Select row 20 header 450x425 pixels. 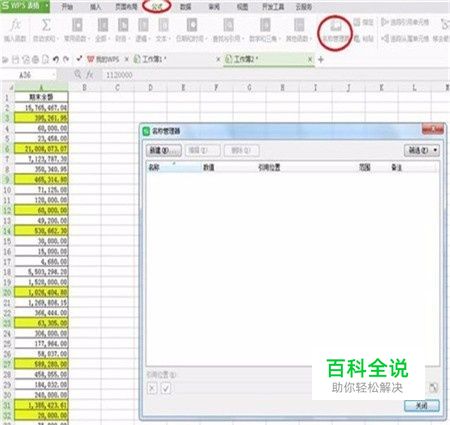[7, 292]
